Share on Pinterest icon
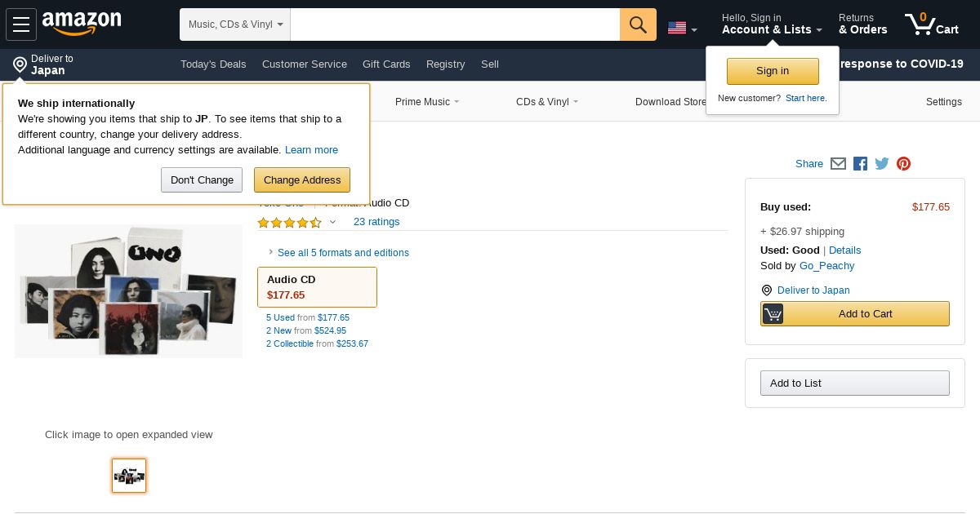 coord(903,163)
